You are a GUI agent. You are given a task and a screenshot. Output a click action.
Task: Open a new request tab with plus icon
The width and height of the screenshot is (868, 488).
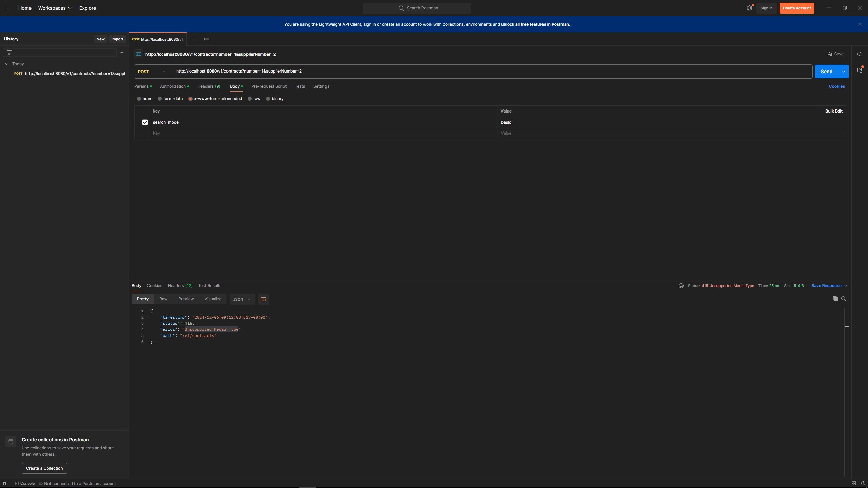(x=194, y=39)
